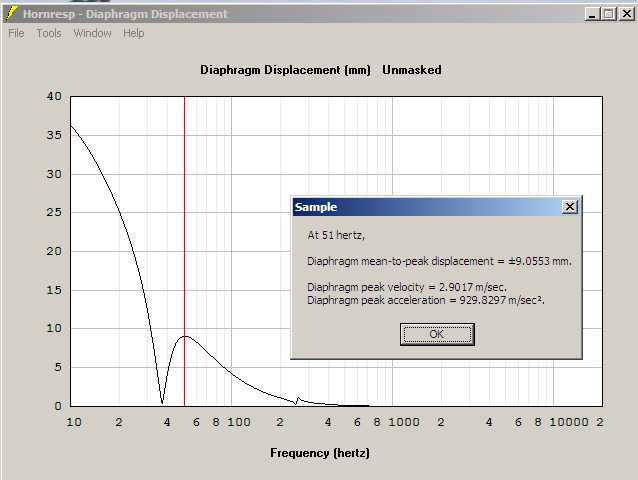Click the 'Diaphragm Displacement (mm)' chart title
The height and width of the screenshot is (480, 638).
coord(285,70)
